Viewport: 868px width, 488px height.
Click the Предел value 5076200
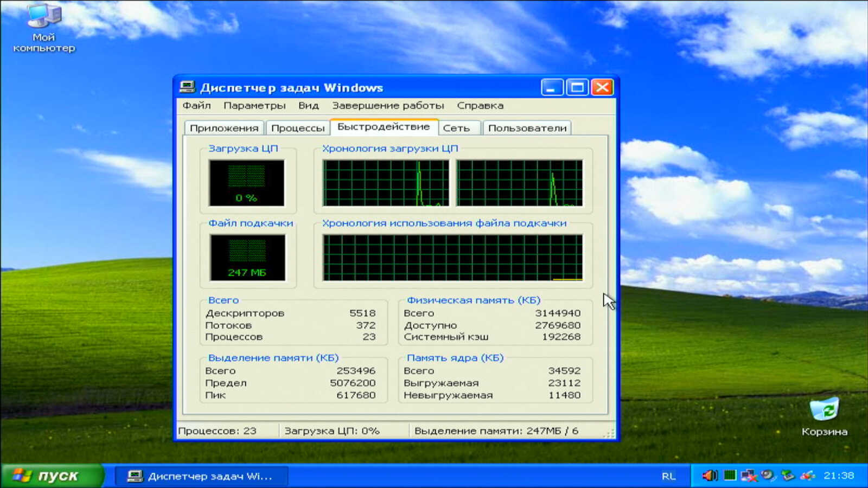(x=353, y=383)
